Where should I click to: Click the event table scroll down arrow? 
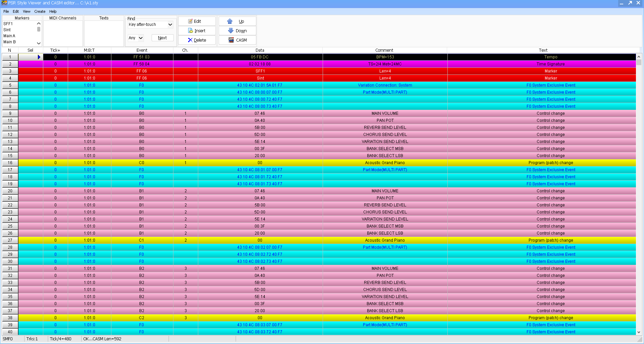(639, 332)
